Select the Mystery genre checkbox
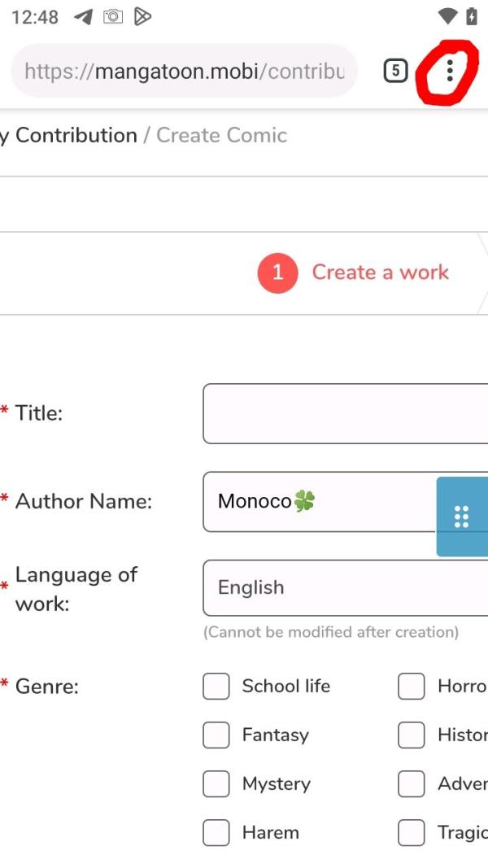 [x=216, y=784]
